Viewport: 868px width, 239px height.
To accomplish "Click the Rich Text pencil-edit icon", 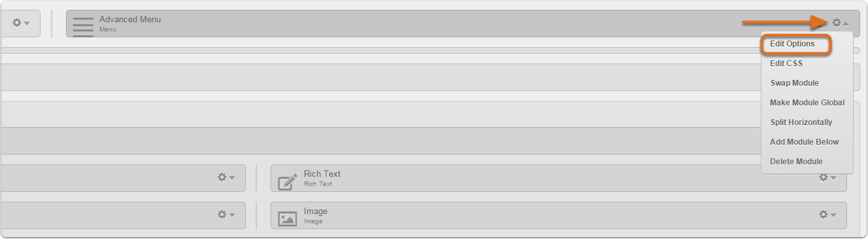I will pyautogui.click(x=288, y=181).
